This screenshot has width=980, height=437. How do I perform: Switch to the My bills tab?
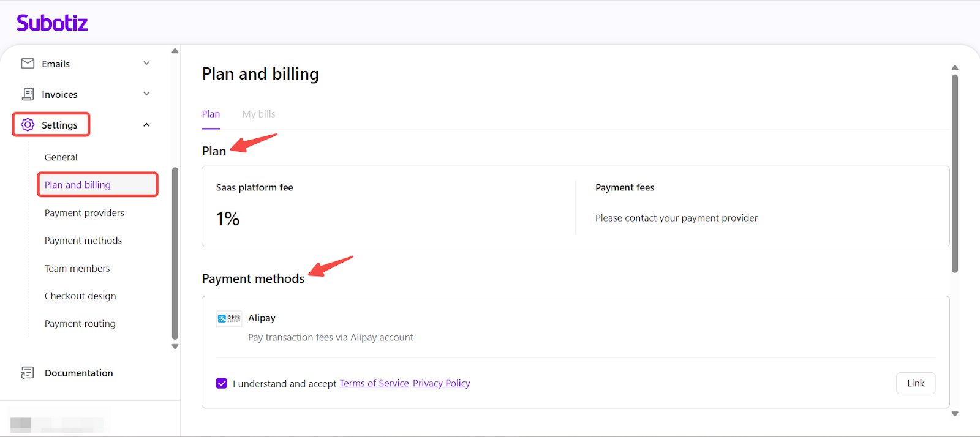tap(258, 114)
